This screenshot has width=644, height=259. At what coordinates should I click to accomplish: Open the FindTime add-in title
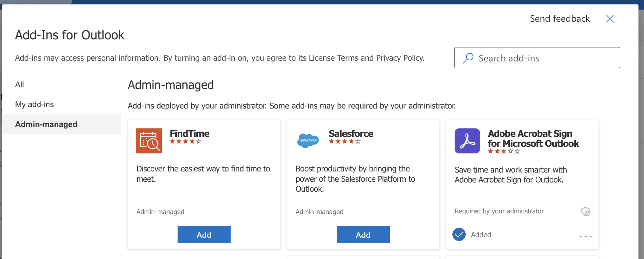coord(189,134)
